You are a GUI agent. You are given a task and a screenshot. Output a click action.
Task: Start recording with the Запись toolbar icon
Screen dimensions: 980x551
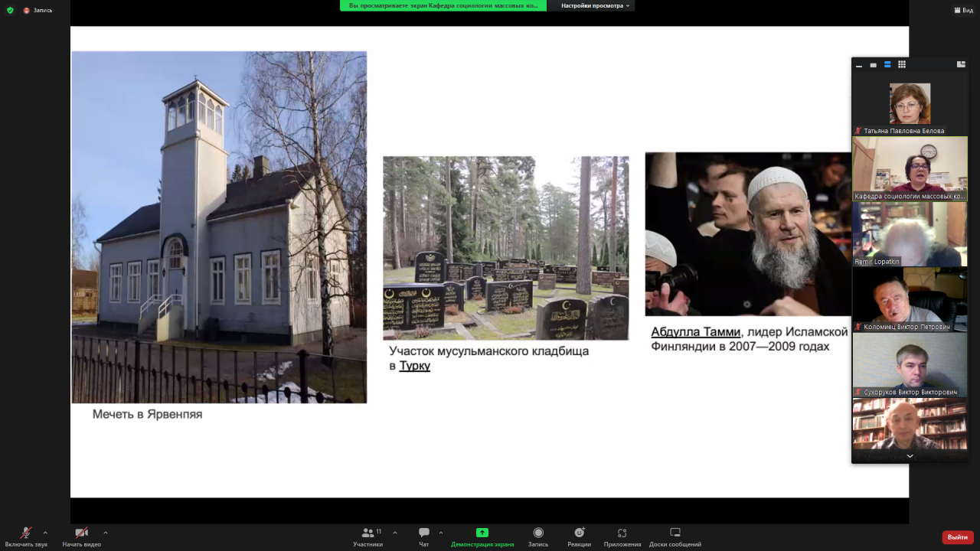point(538,537)
